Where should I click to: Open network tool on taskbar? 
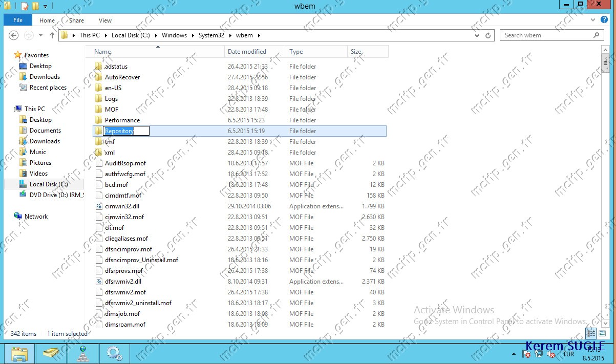point(82,353)
